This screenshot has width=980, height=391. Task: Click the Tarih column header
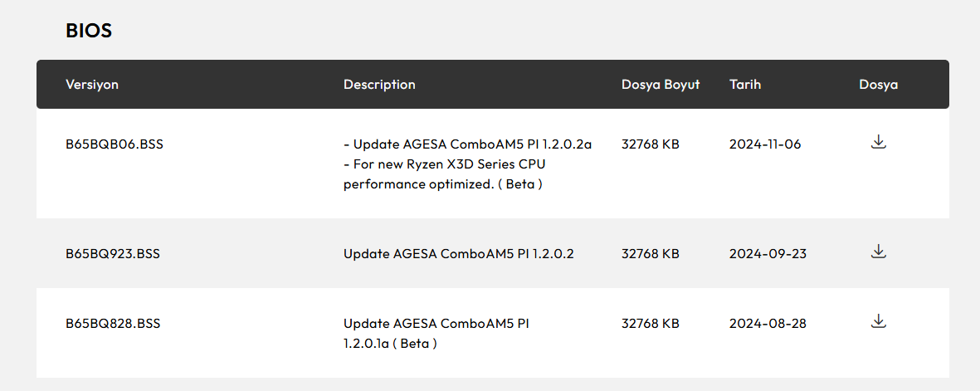745,85
